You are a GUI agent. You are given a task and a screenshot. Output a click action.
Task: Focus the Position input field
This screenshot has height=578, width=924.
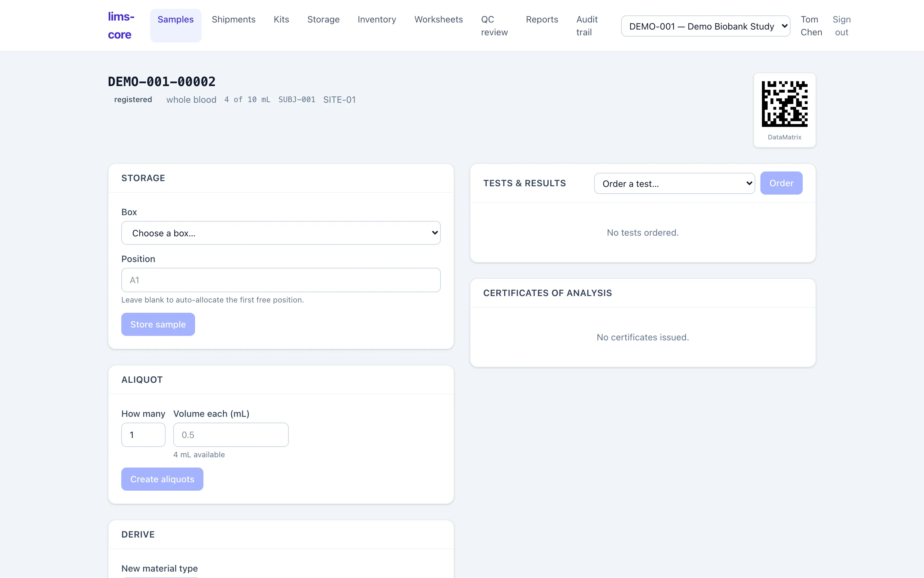click(x=281, y=280)
